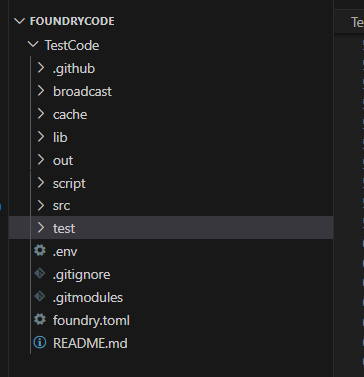Select the FOUNDRYCODE workspace header
364x377 pixels.
72,21
